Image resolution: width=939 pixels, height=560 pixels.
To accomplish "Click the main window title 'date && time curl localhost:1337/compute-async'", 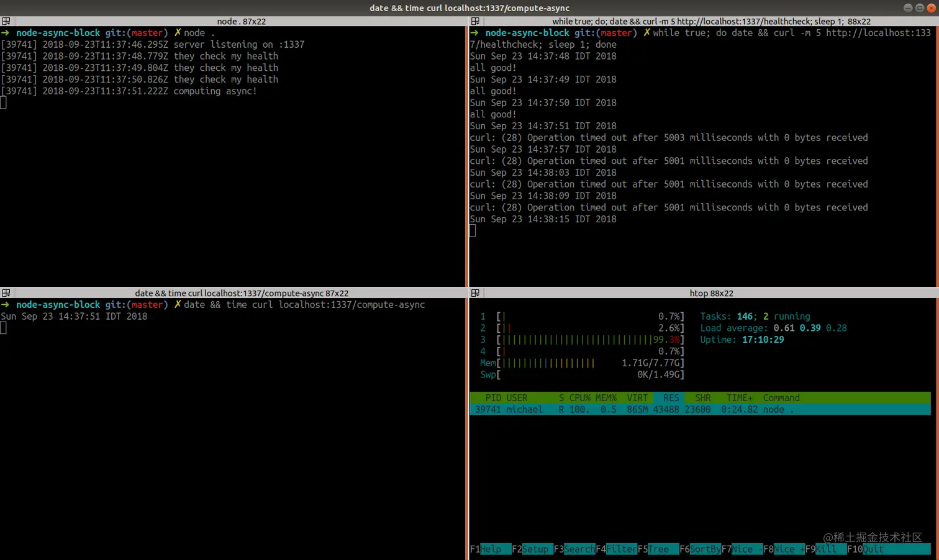I will [x=469, y=8].
